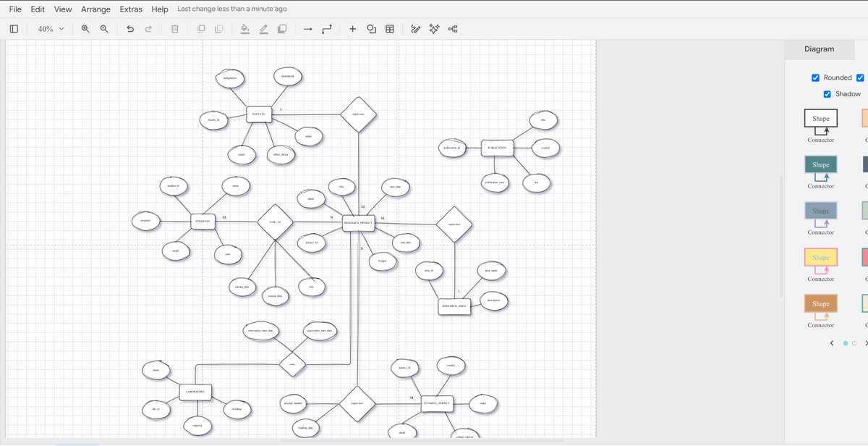Select the second style page dot
The image size is (868, 446).
click(854, 343)
